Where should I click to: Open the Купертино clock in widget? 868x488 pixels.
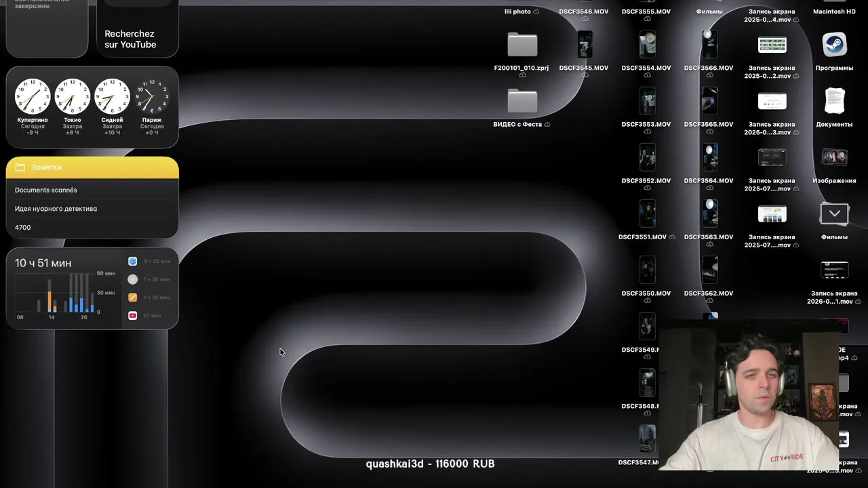[x=33, y=96]
